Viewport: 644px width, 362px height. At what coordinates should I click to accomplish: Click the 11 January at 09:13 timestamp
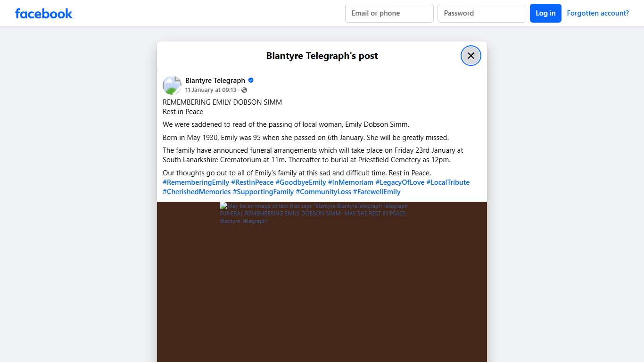pos(210,90)
